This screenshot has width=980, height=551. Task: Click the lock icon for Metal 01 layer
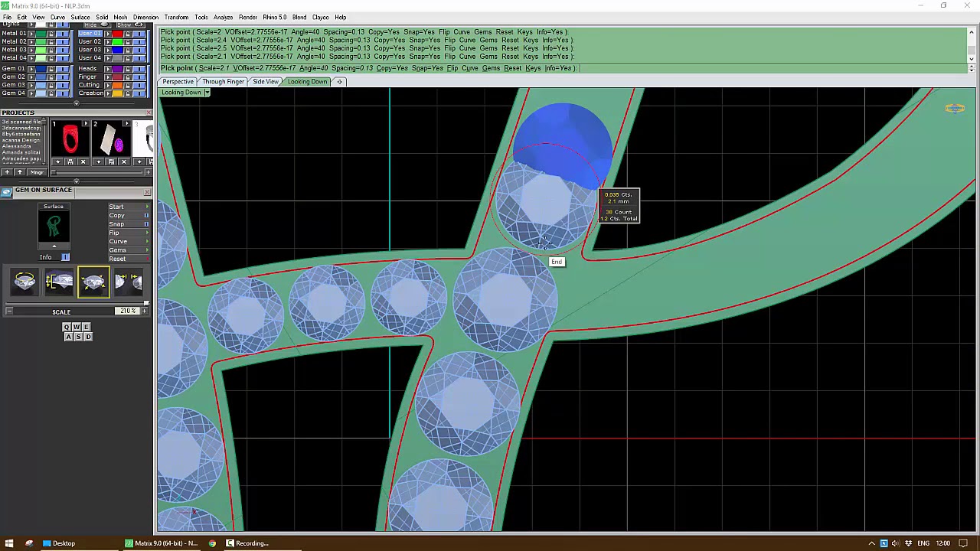[x=51, y=34]
